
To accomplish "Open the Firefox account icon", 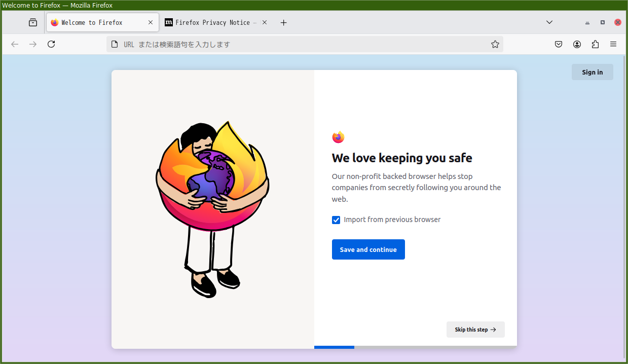I will 577,44.
